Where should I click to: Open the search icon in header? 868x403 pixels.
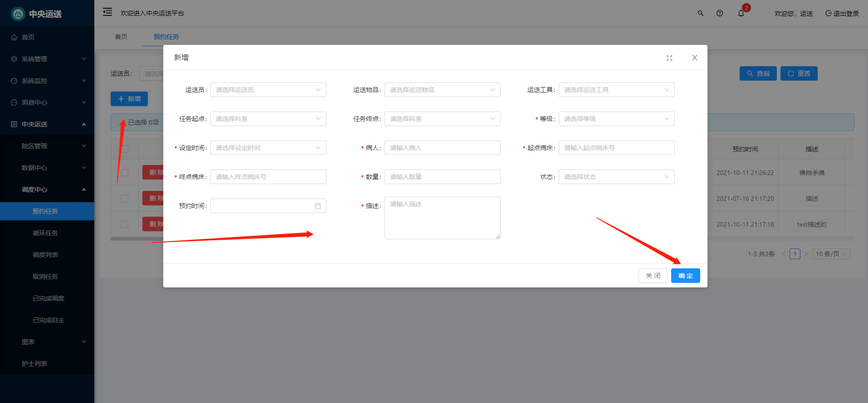[701, 13]
